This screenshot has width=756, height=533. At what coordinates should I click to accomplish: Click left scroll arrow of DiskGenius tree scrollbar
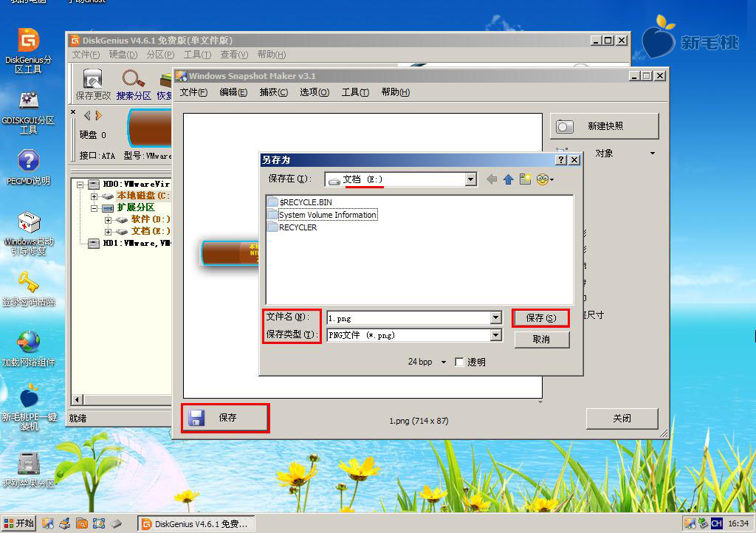[x=77, y=399]
